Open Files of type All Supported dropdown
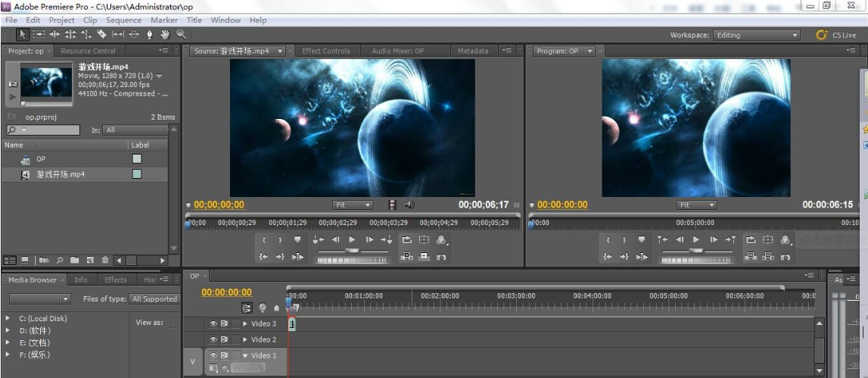Image resolution: width=868 pixels, height=378 pixels. point(154,298)
